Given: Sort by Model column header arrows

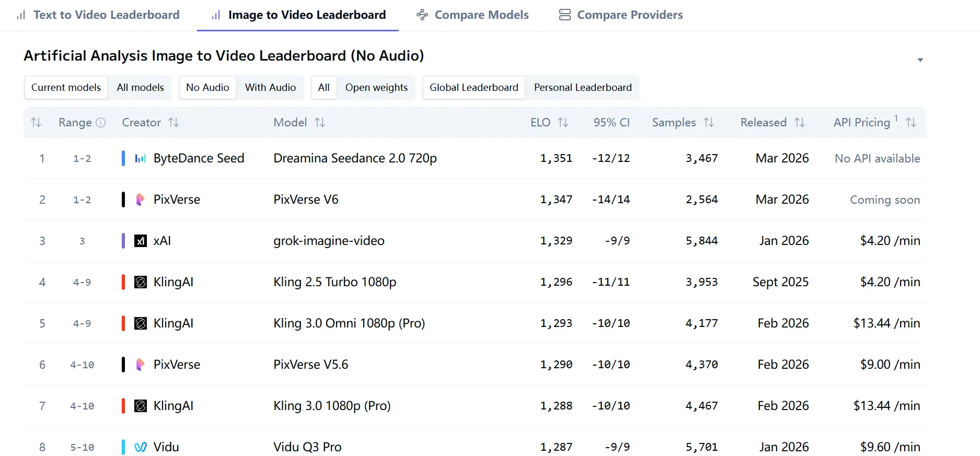Looking at the screenshot, I should [x=320, y=122].
